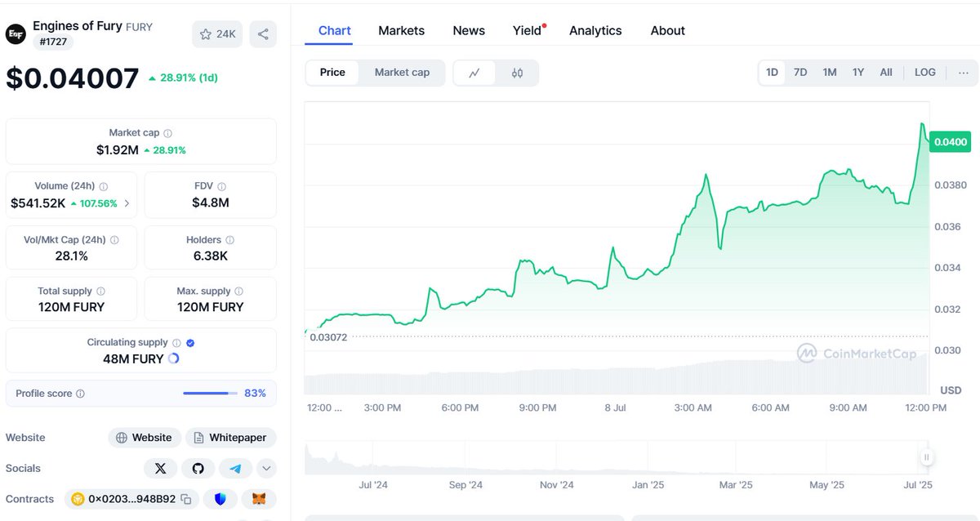The image size is (980, 521).
Task: Click the 28.1% Vol/Mkt Cap value
Action: point(70,256)
